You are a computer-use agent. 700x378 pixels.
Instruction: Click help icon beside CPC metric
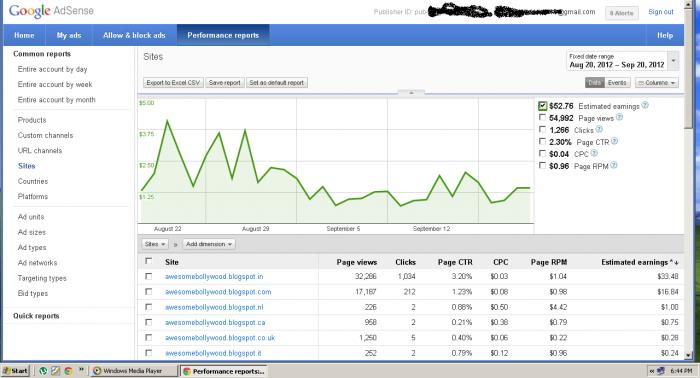(594, 154)
